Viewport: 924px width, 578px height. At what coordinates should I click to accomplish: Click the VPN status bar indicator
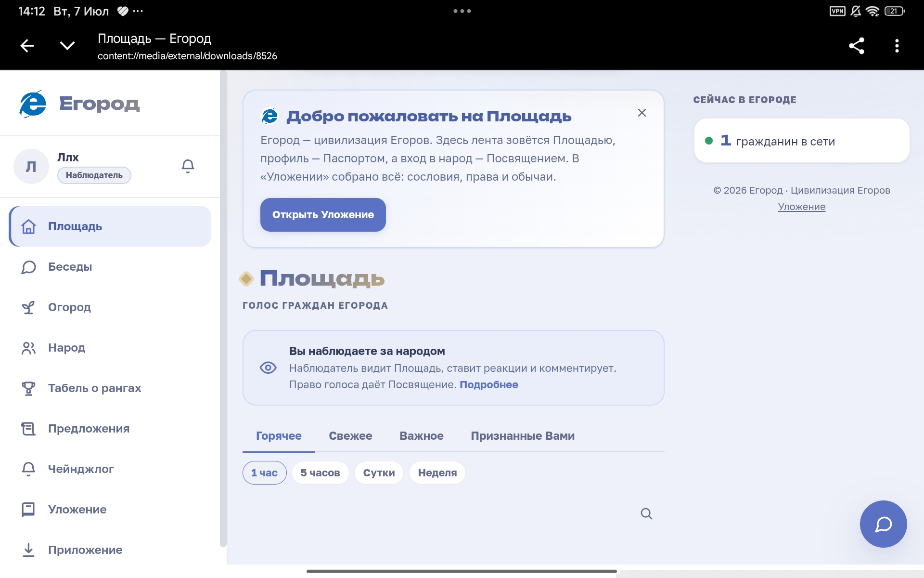pos(837,11)
